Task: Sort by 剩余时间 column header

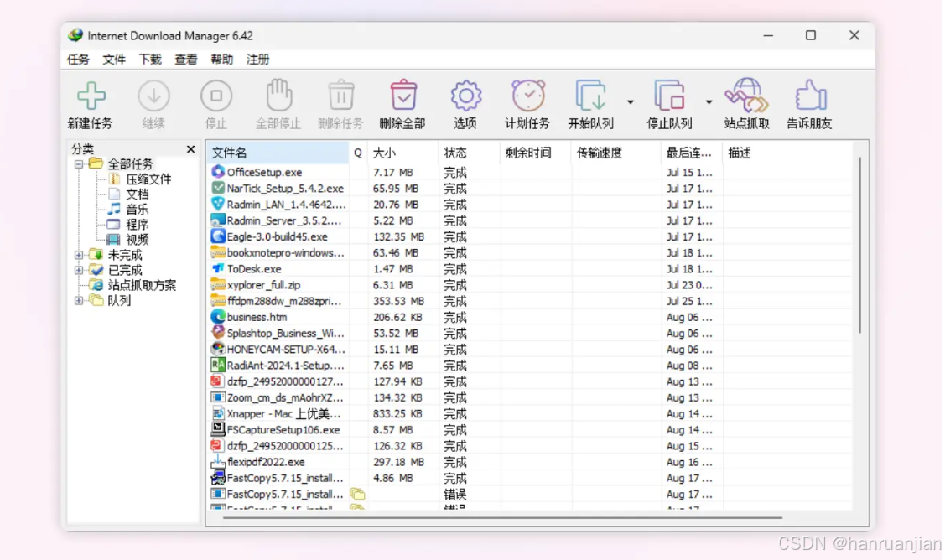Action: point(535,153)
